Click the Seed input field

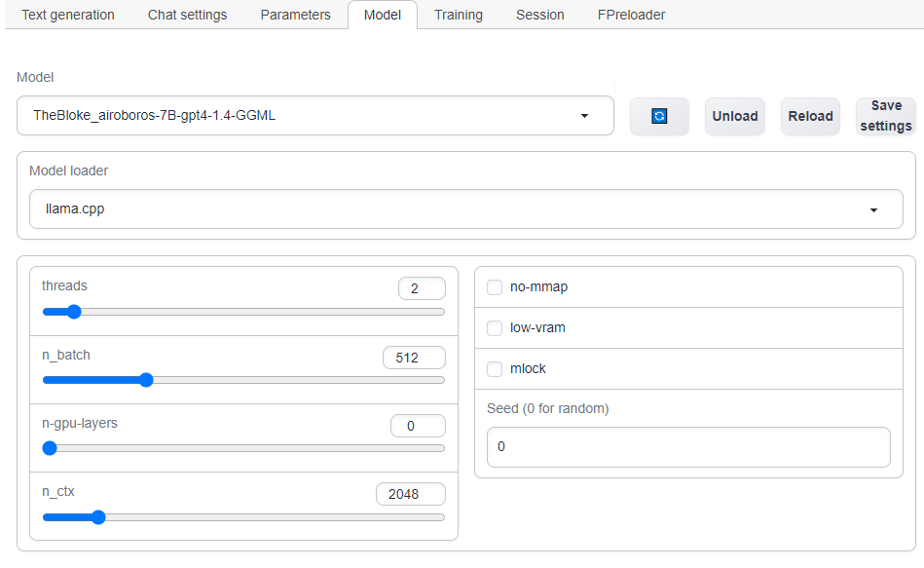[x=688, y=446]
